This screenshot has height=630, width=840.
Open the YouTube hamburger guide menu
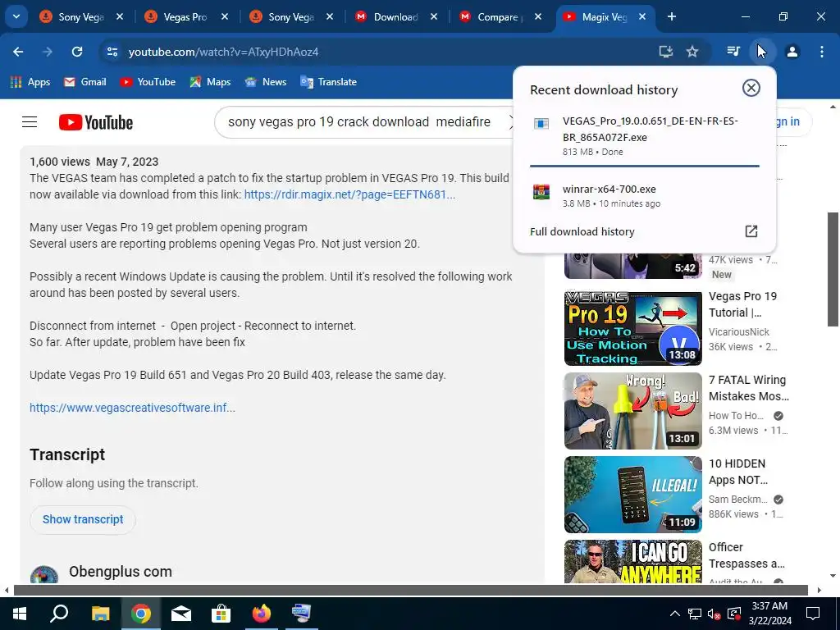[30, 122]
